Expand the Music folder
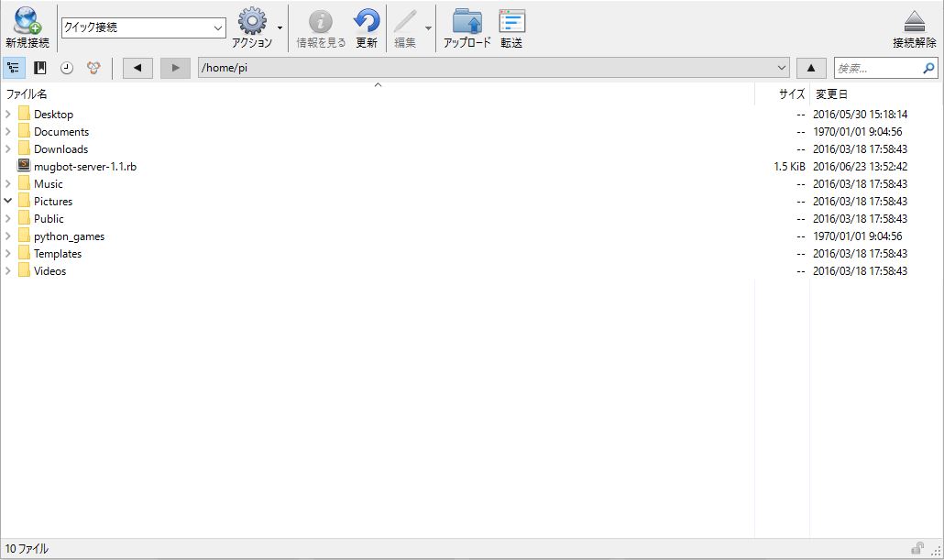Viewport: 944px width, 560px height. [x=8, y=183]
